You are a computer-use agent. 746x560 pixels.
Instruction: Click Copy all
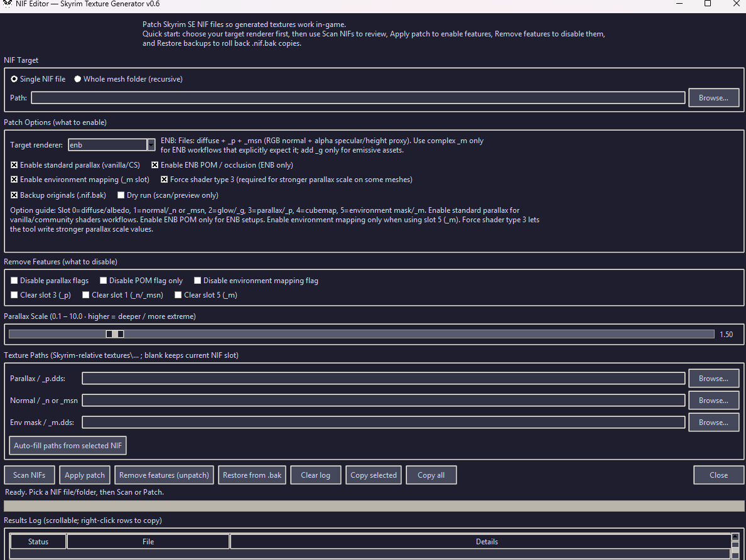[x=431, y=475]
